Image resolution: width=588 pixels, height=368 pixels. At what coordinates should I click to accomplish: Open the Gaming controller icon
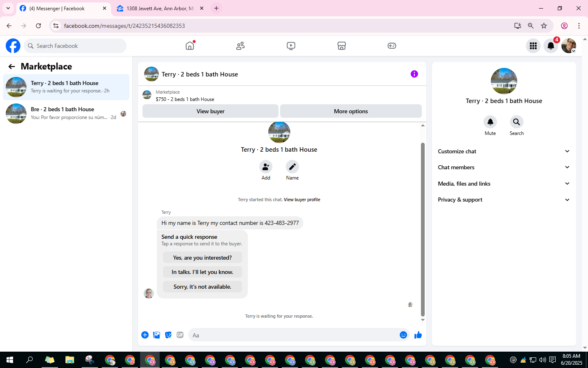(x=392, y=46)
